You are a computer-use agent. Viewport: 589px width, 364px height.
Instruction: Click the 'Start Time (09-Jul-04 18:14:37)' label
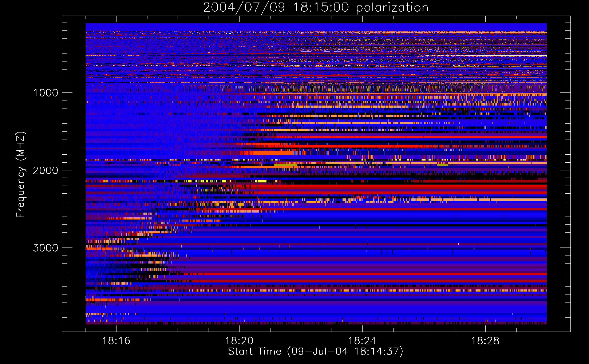(316, 352)
